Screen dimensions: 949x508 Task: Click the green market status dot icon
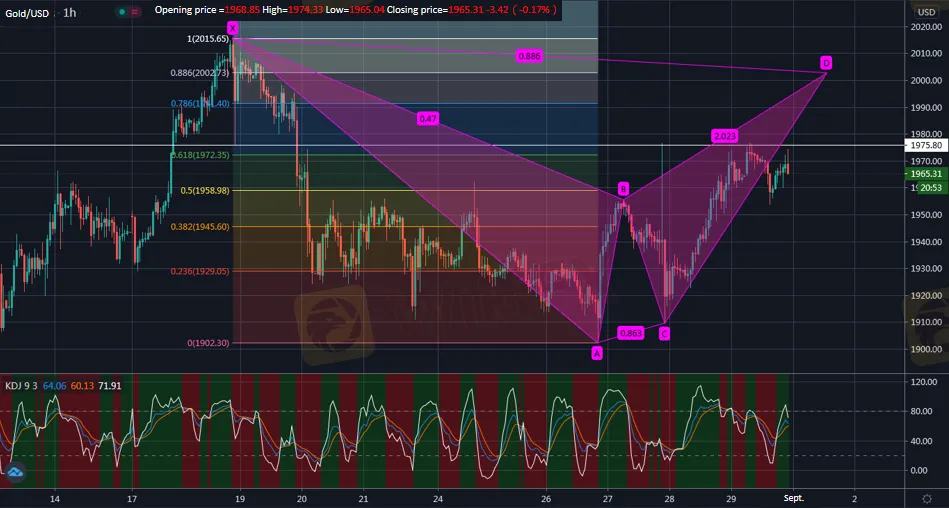point(122,11)
